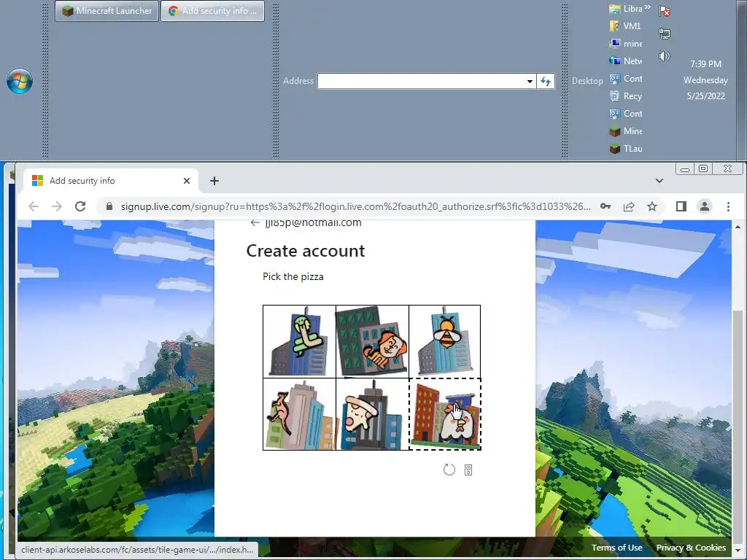Screen dimensions: 747x560
Task: Open the Privacy & Cookies link
Action: click(691, 548)
